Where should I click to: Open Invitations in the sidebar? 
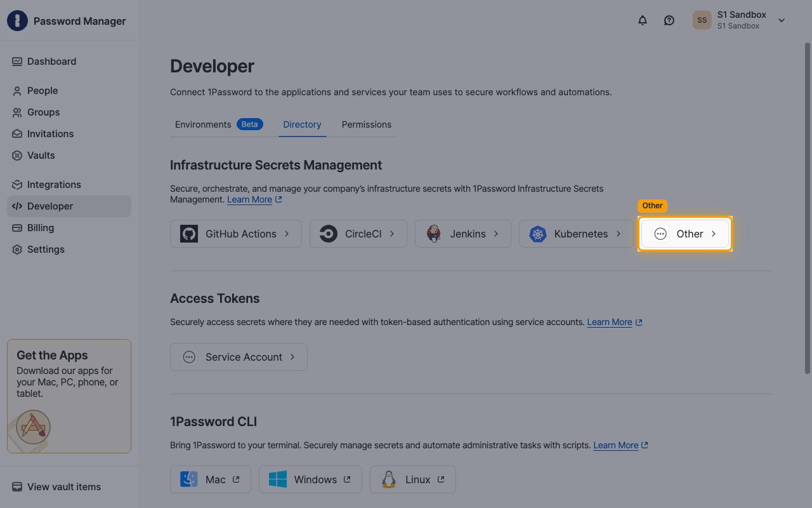click(69, 134)
